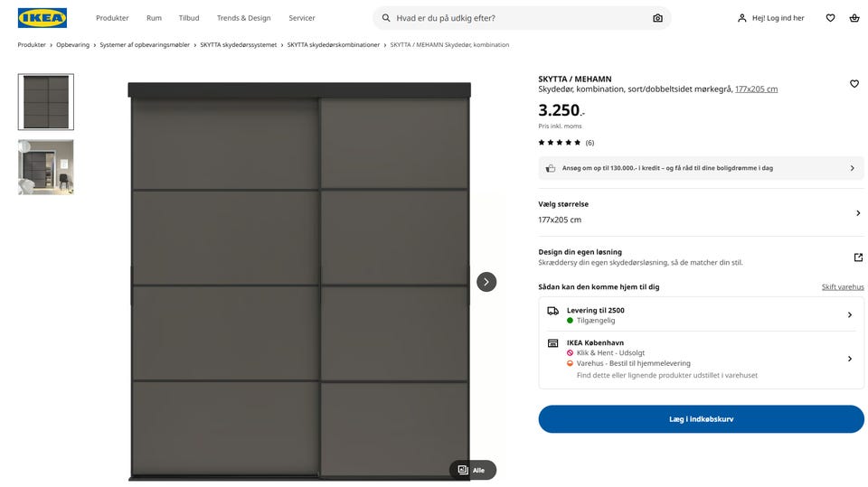Open the Produkter menu
The image size is (868, 487).
tap(112, 18)
